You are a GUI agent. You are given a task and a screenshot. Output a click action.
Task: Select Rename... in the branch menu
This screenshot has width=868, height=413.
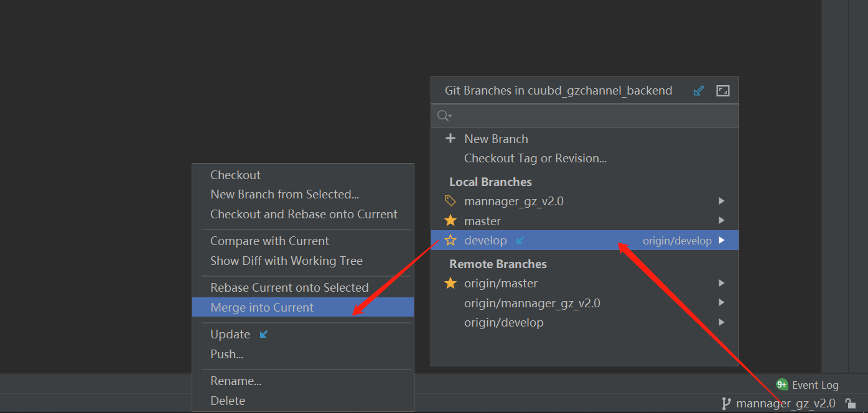point(303,381)
